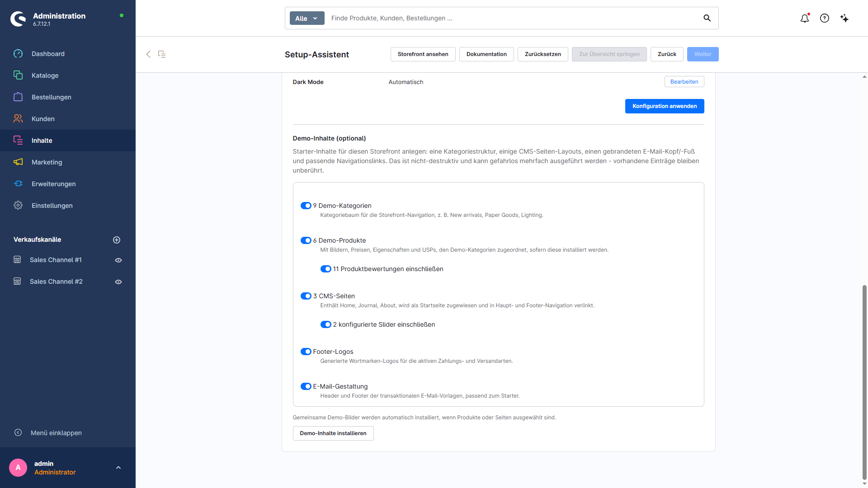Screen dimensions: 868x488
Task: Open the listing view icon beside the back arrow
Action: click(x=162, y=54)
